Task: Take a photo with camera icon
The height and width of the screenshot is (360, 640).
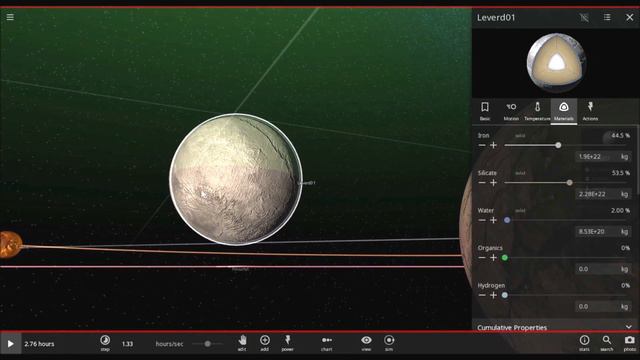Action: (x=629, y=343)
